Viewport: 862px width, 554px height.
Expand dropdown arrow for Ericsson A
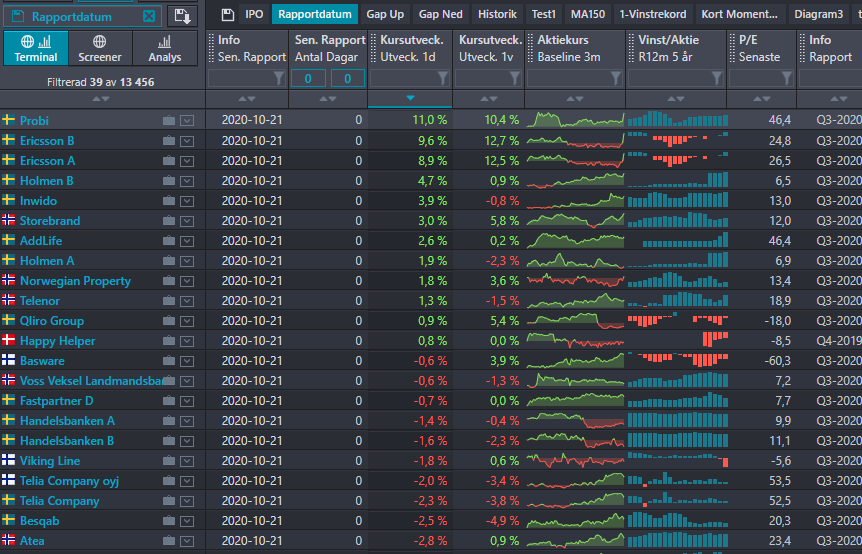187,161
